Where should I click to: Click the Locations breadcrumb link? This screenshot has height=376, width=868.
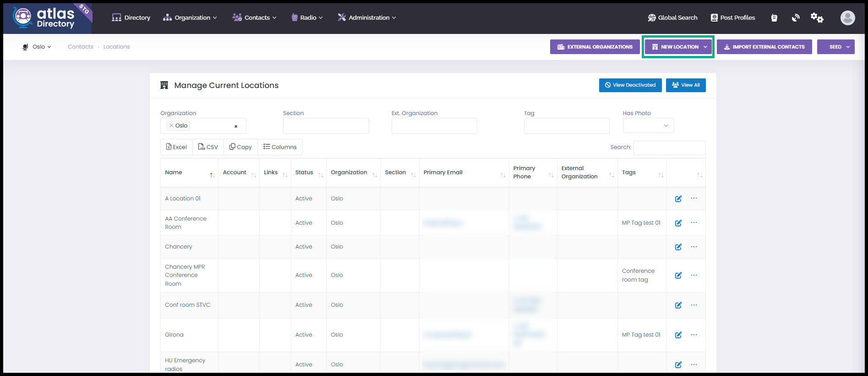coord(117,47)
